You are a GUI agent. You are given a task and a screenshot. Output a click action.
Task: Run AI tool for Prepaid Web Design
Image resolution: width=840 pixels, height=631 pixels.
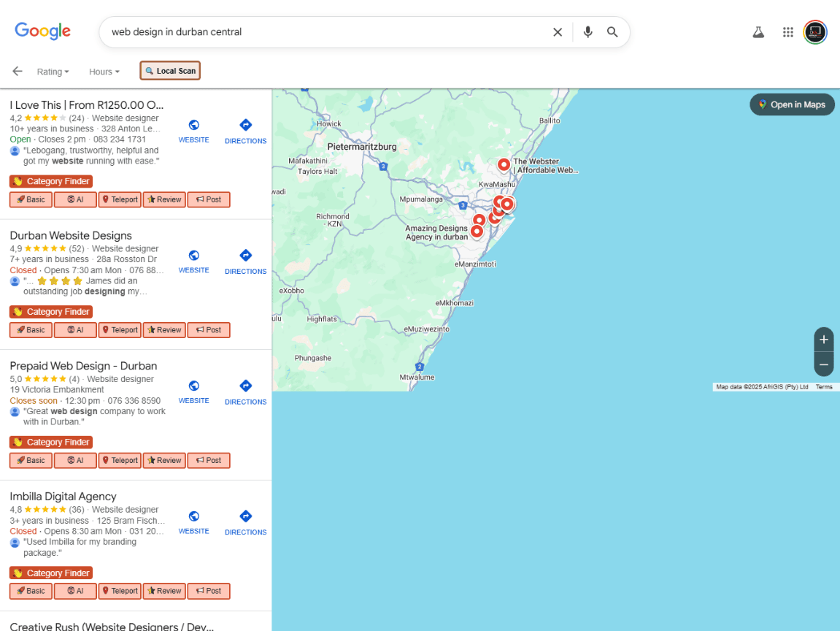[x=75, y=461]
